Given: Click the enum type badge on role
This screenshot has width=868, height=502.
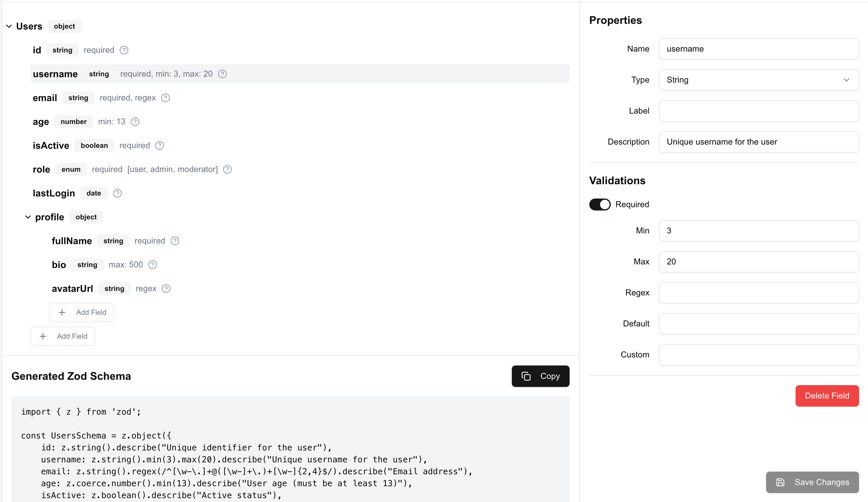Looking at the screenshot, I should coord(71,169).
